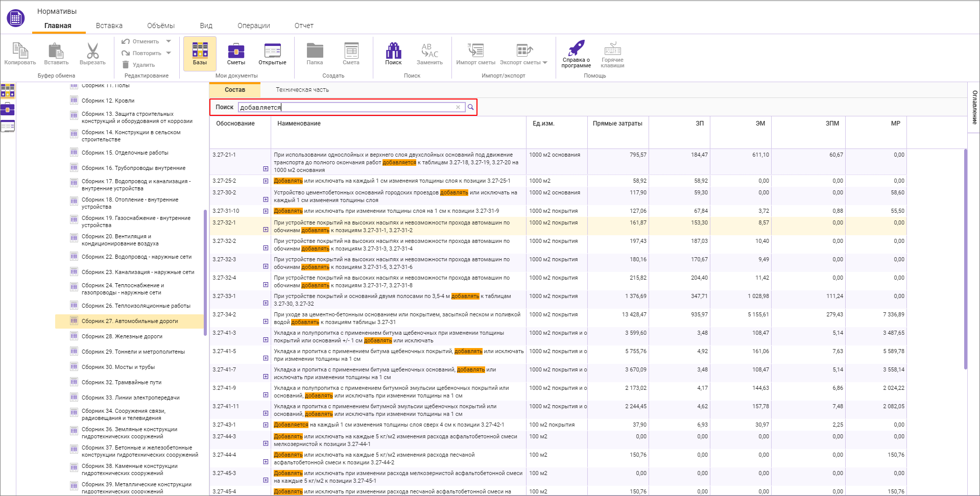This screenshot has width=980, height=496.
Task: Create a new Смета estimate
Action: pos(351,54)
